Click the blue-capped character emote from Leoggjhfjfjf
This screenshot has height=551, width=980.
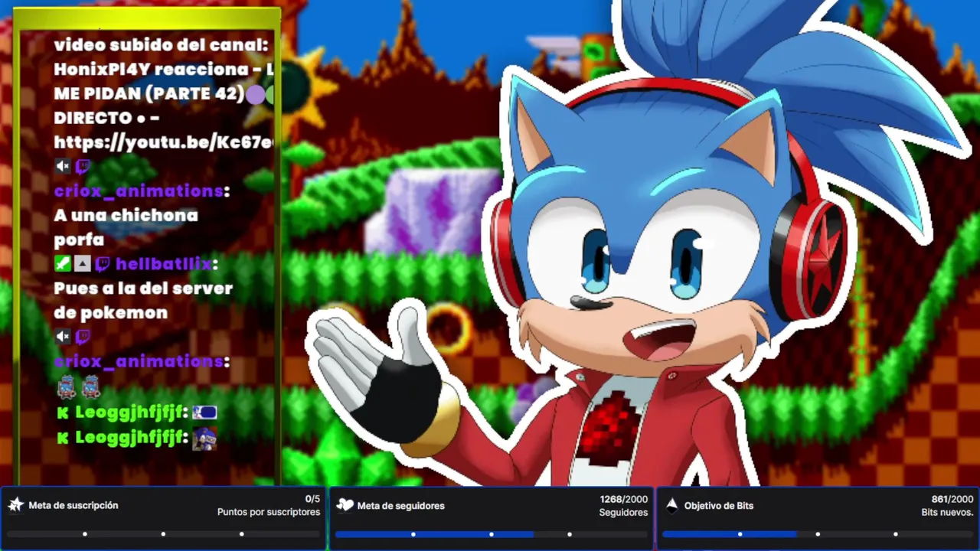pyautogui.click(x=204, y=438)
